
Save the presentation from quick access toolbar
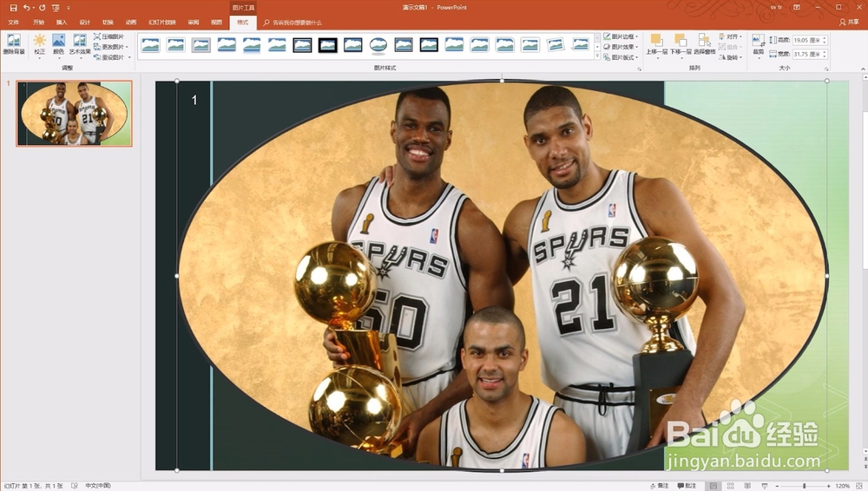coord(13,8)
